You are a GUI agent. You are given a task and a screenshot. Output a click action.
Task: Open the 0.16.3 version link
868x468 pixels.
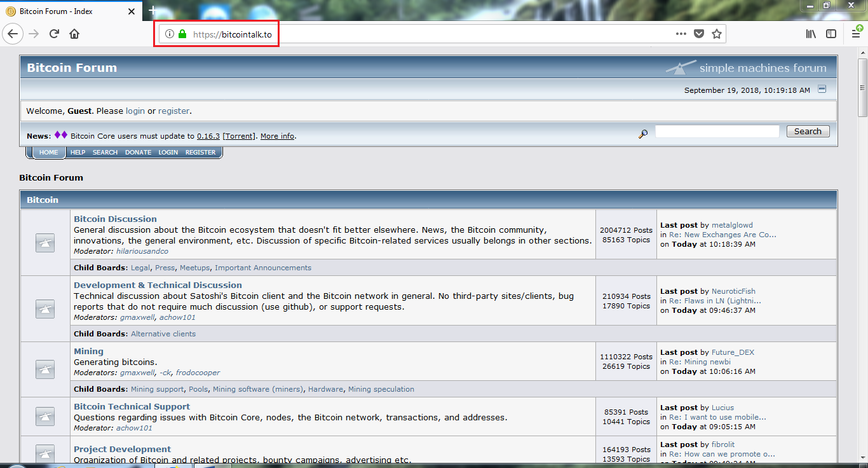coord(208,136)
